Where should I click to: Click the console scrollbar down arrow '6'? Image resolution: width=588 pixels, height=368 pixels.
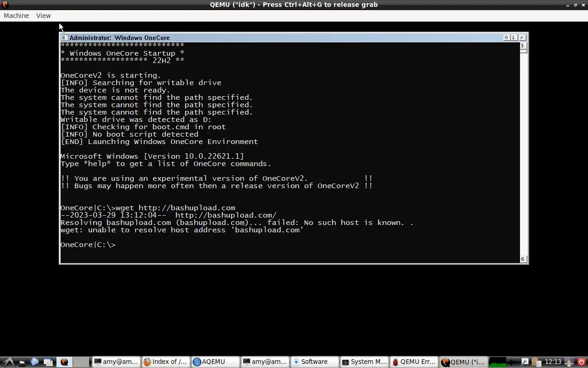click(523, 259)
